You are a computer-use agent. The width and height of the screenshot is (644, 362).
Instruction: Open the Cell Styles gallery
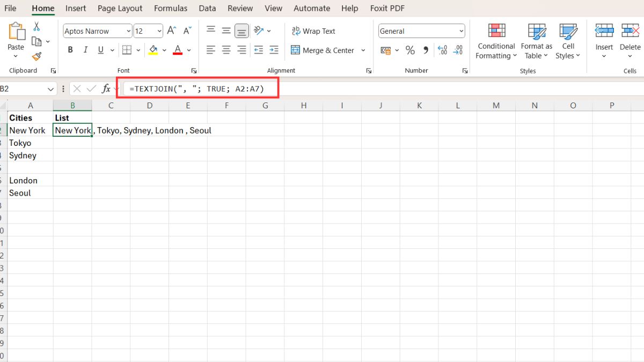[x=568, y=40]
